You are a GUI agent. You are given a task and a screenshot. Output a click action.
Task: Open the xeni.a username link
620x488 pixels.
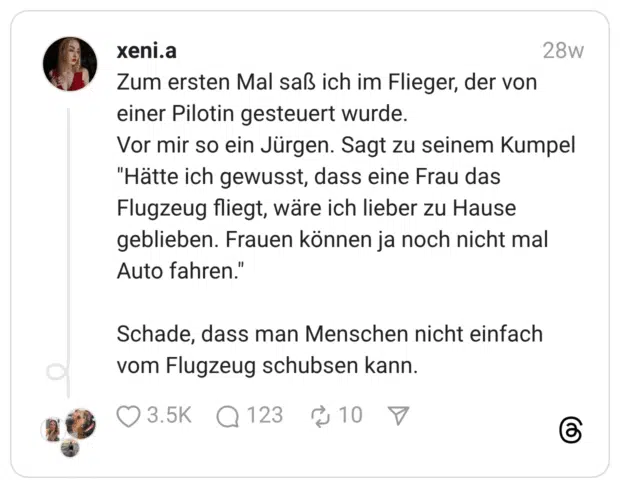146,51
